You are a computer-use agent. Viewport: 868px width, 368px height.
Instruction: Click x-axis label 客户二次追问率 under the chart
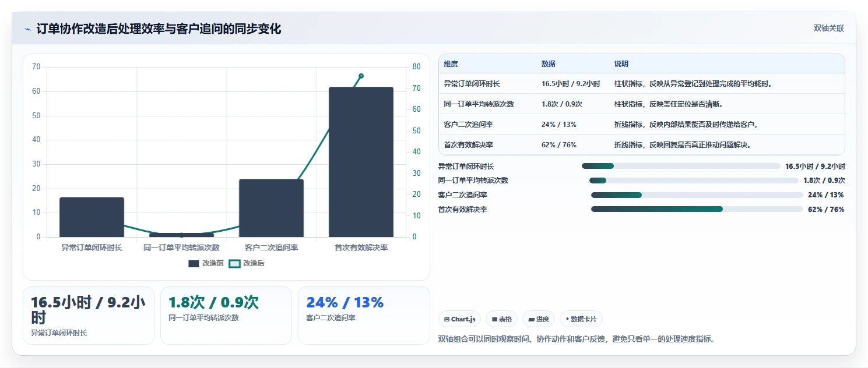click(x=271, y=247)
